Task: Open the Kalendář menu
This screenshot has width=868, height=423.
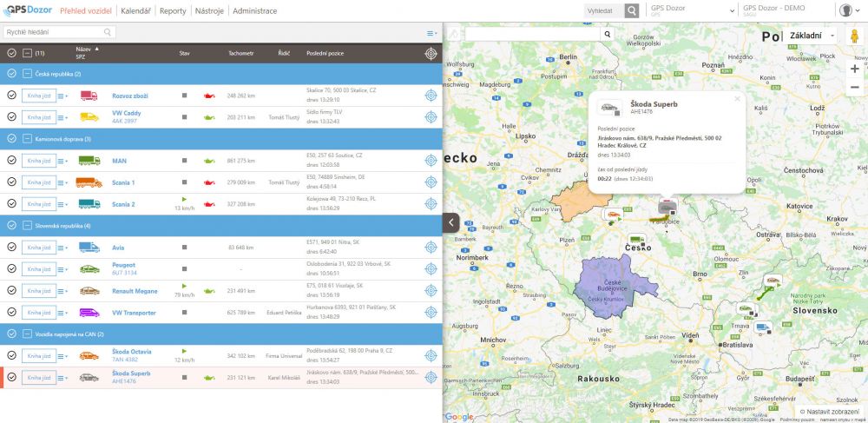Action: (x=135, y=11)
